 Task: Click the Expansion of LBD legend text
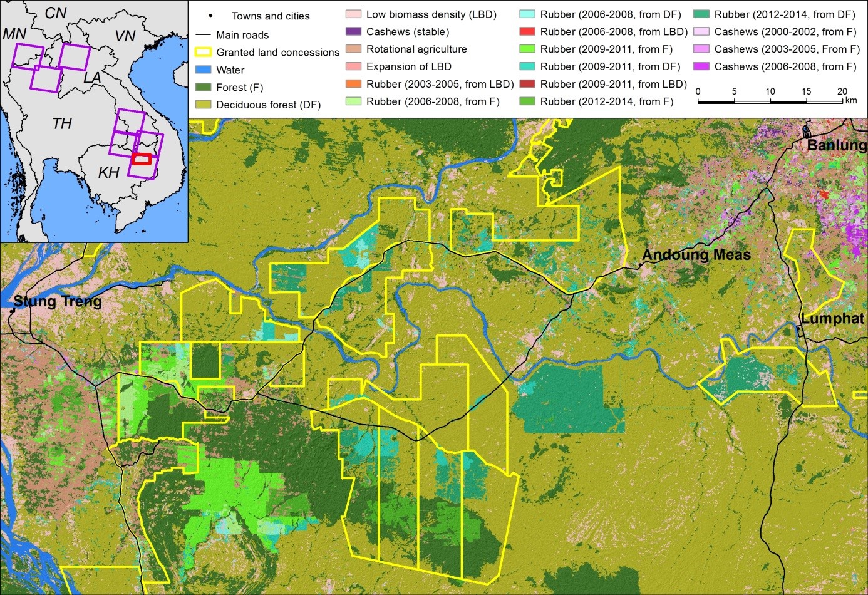coord(408,66)
